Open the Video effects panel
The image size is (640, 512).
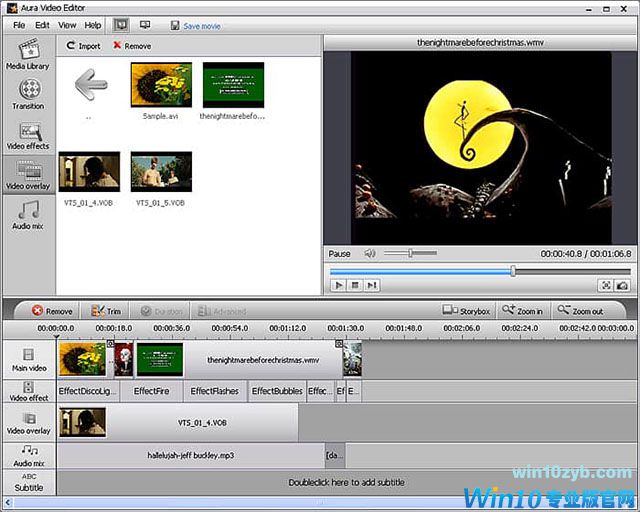tap(28, 136)
